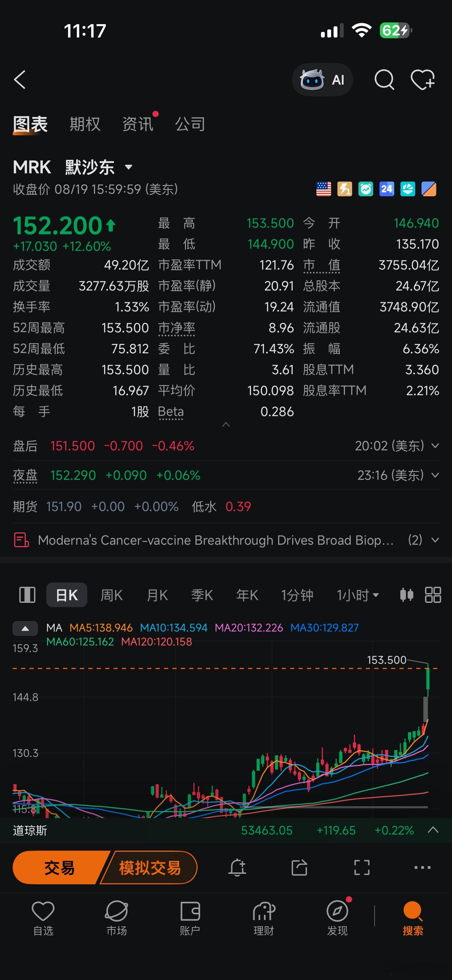Open Moderna cancer-vaccine news headline
Screen dimensions: 452x980
click(x=216, y=540)
